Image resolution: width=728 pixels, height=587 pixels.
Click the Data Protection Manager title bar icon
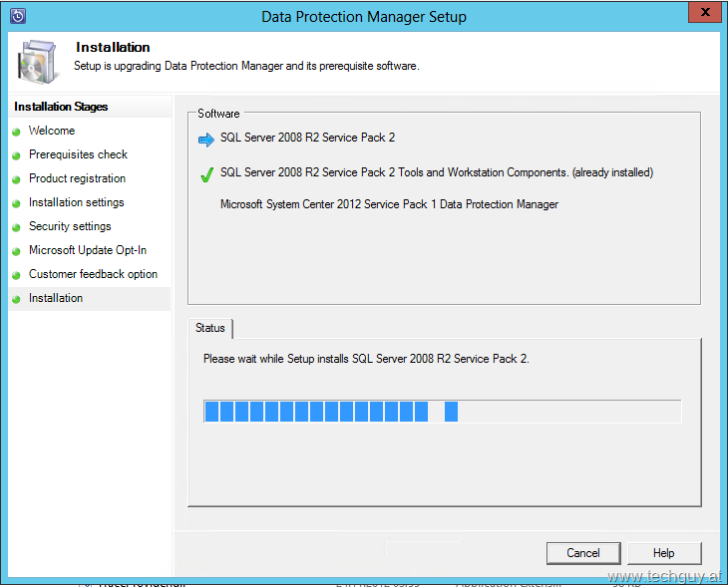[18, 16]
